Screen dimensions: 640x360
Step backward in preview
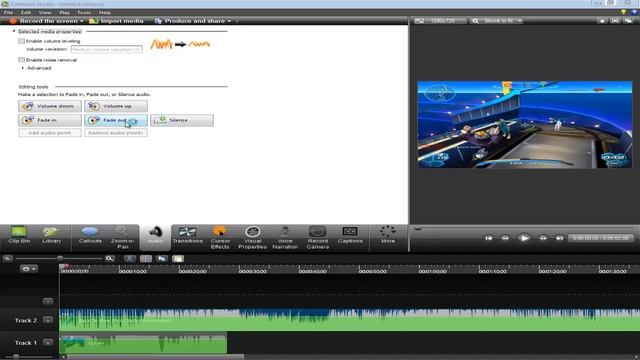(x=505, y=238)
